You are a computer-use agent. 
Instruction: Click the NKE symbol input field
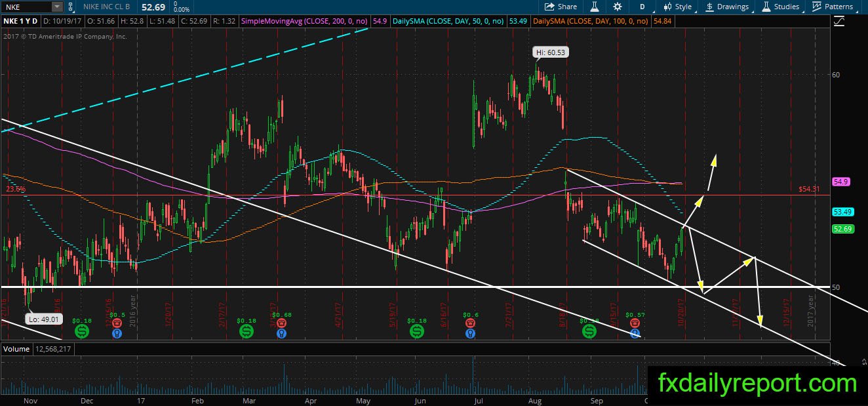26,7
